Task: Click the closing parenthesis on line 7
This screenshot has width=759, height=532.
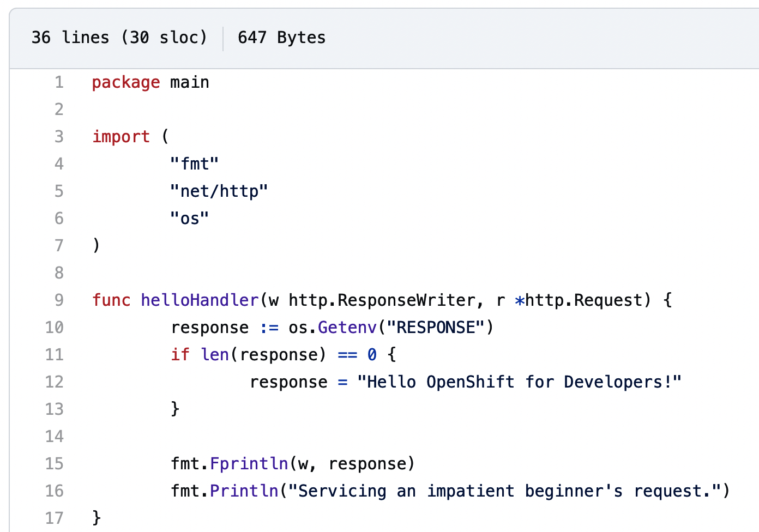Action: click(x=97, y=245)
